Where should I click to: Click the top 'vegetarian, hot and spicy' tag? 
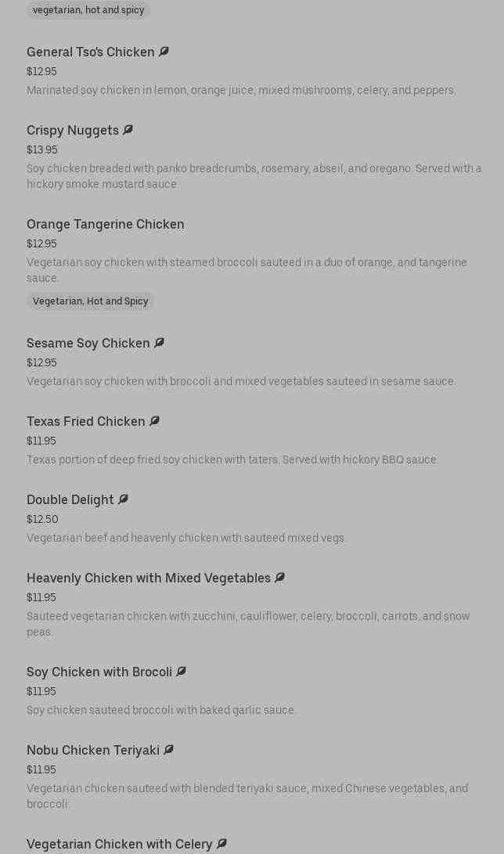[88, 10]
